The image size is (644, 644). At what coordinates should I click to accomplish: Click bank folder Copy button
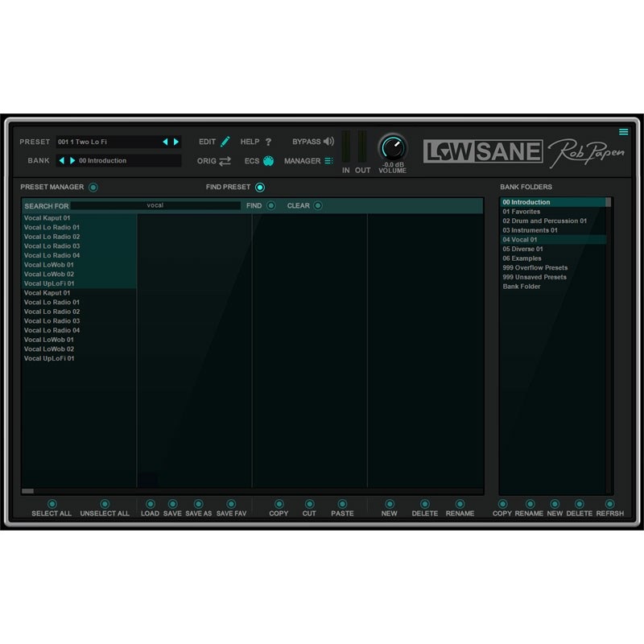(502, 504)
